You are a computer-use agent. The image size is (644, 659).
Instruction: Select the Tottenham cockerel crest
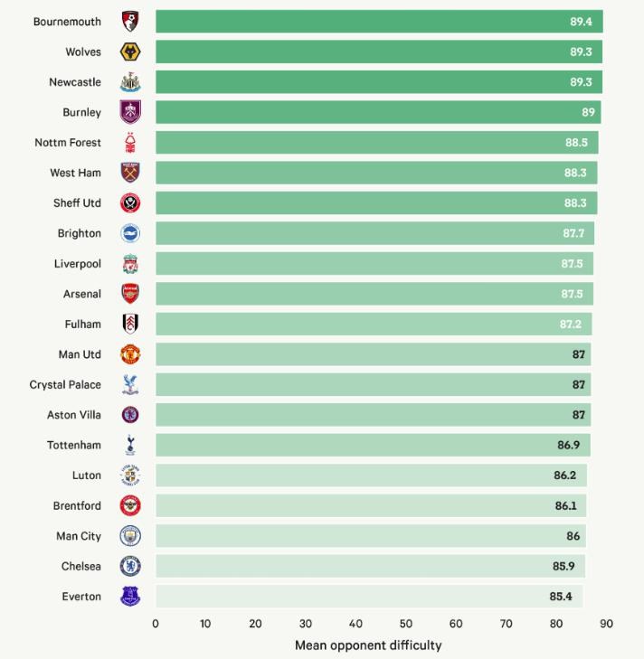pyautogui.click(x=130, y=446)
